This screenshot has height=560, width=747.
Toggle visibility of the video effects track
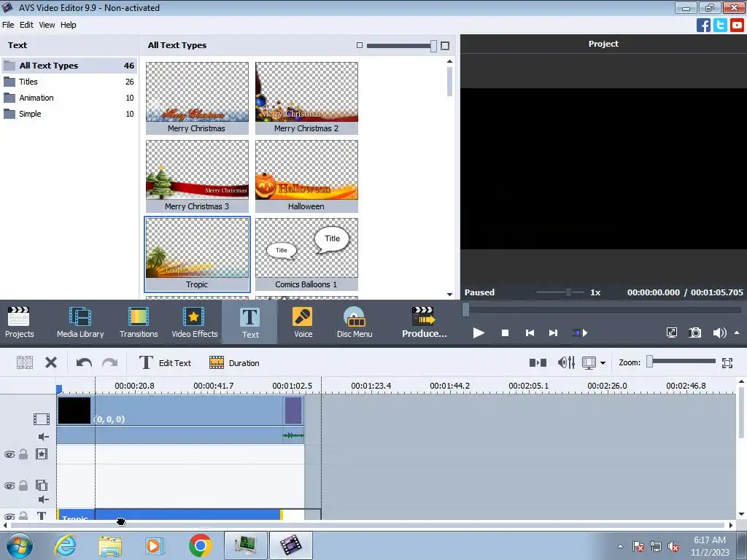pos(9,454)
